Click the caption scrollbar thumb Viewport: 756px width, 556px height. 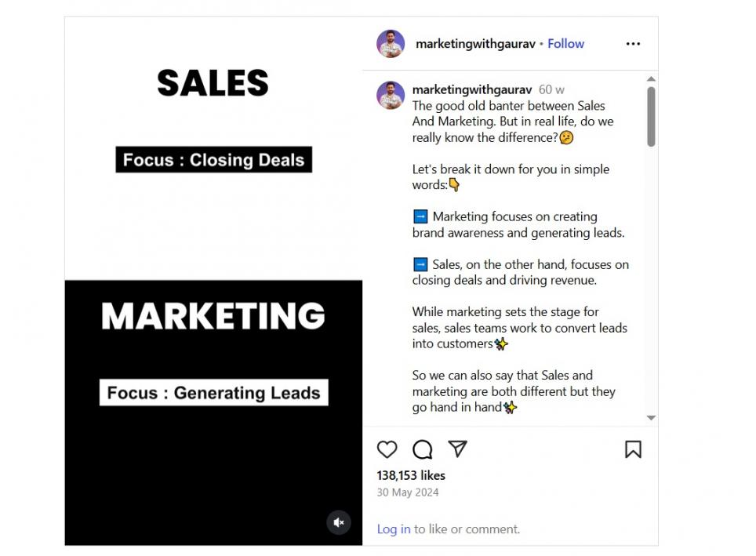pos(651,116)
